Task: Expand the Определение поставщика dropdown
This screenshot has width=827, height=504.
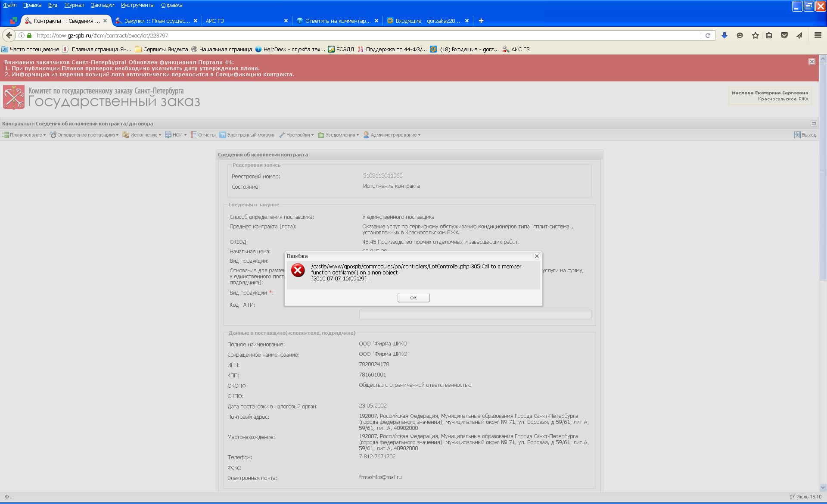Action: click(85, 135)
